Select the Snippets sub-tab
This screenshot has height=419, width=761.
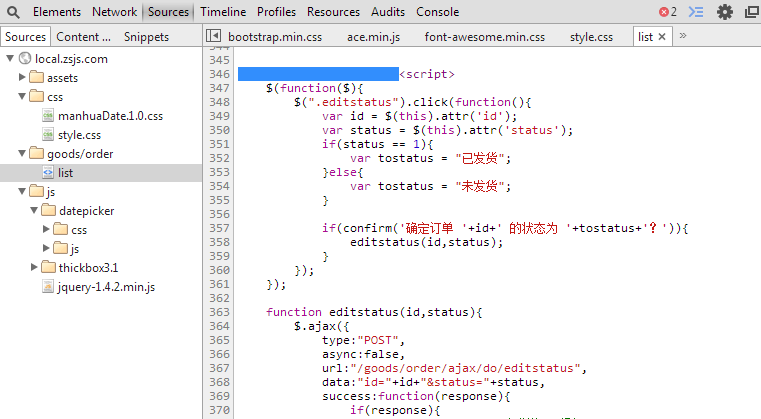(x=146, y=37)
